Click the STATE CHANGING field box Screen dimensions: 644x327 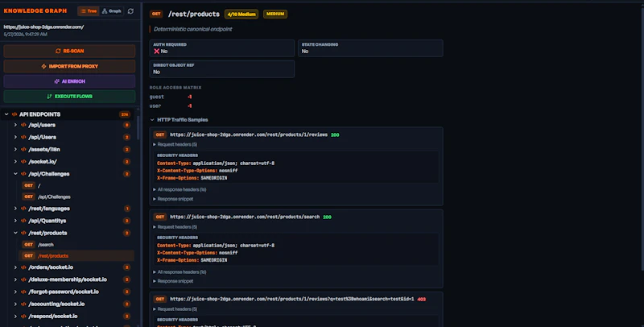[370, 48]
